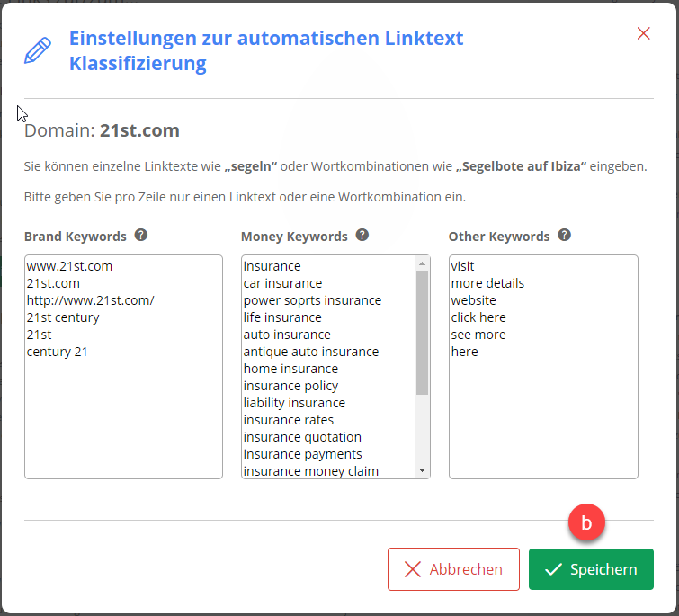Image resolution: width=679 pixels, height=616 pixels.
Task: Click the 'liability insurance' keyword line
Action: (294, 403)
